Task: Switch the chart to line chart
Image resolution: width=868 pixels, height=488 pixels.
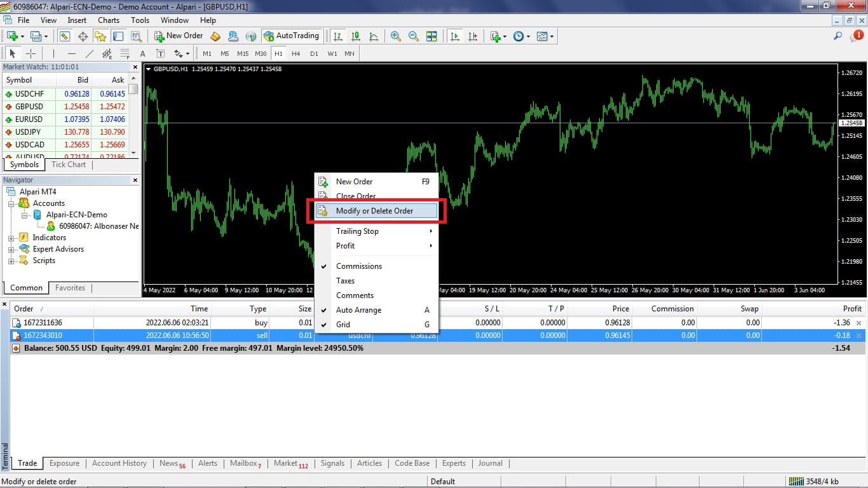Action: coord(374,36)
